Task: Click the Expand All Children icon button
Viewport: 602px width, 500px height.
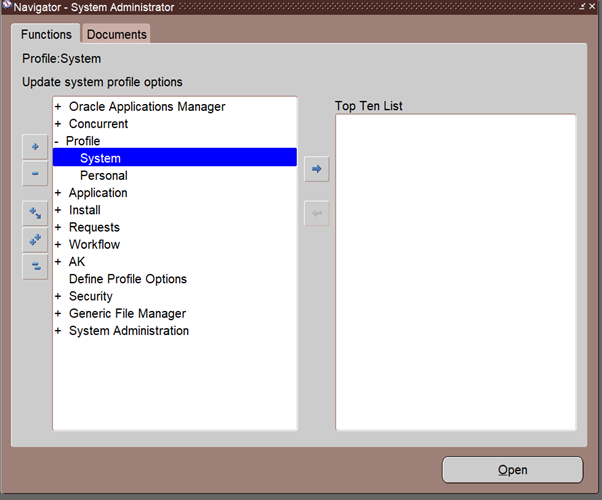Action: [35, 213]
